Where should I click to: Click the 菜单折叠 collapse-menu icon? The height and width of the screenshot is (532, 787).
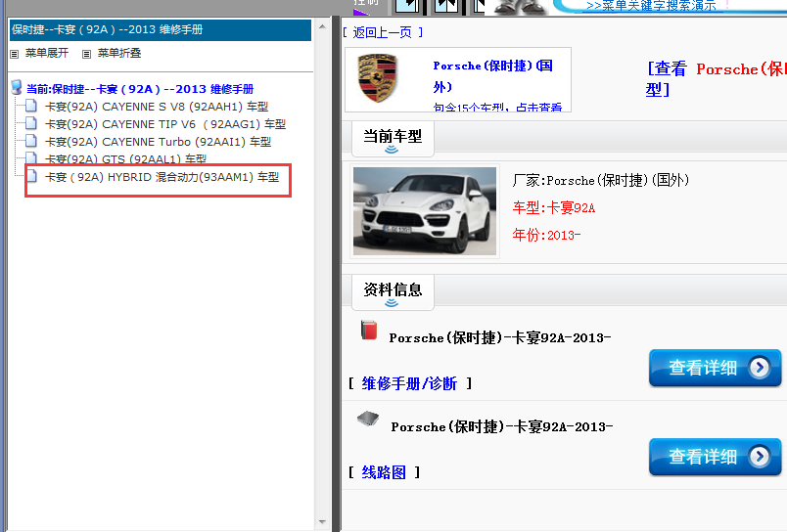point(87,54)
